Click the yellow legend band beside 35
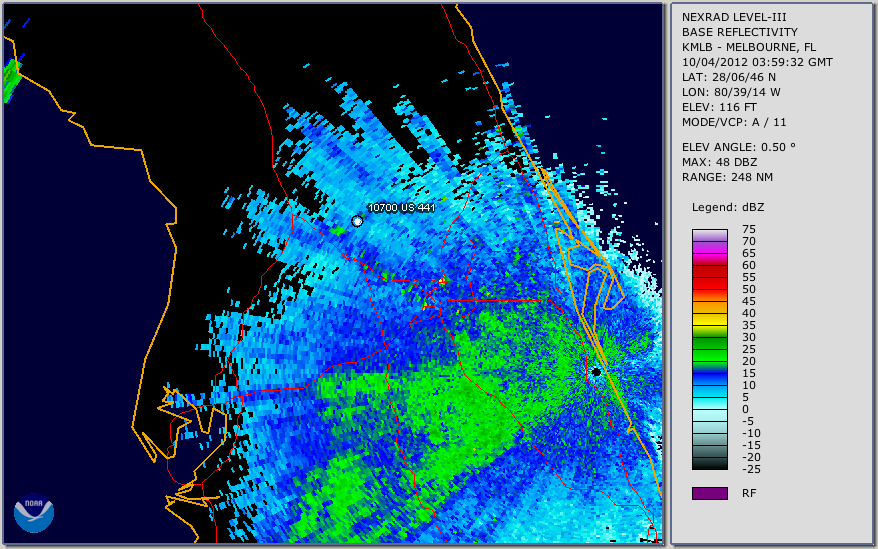This screenshot has width=878, height=549. coord(709,319)
